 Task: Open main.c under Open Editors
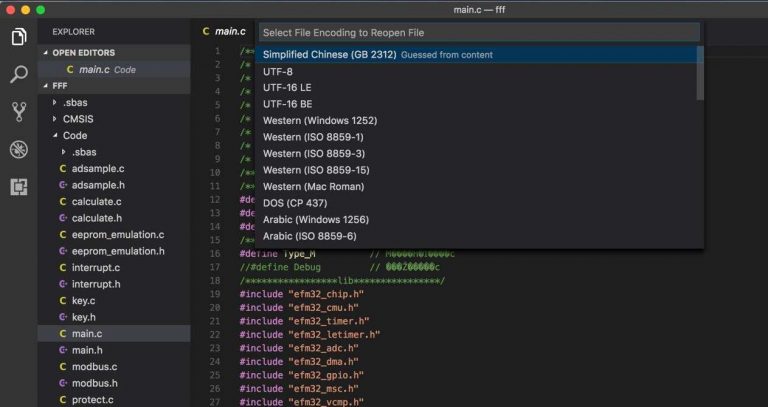[94, 70]
